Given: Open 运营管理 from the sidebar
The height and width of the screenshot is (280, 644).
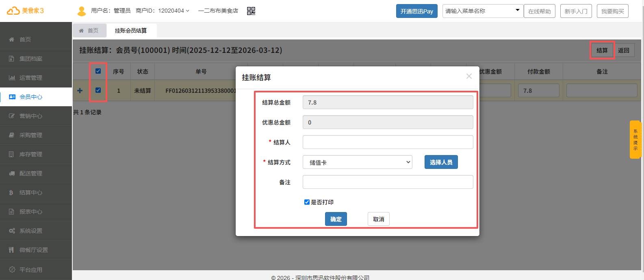Looking at the screenshot, I should (31, 78).
